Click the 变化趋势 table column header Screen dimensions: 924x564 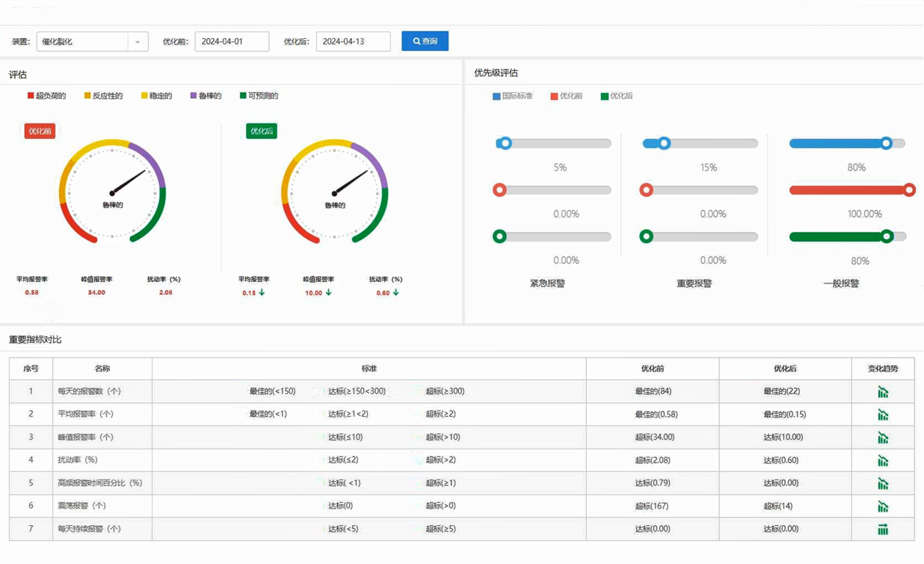tap(882, 369)
